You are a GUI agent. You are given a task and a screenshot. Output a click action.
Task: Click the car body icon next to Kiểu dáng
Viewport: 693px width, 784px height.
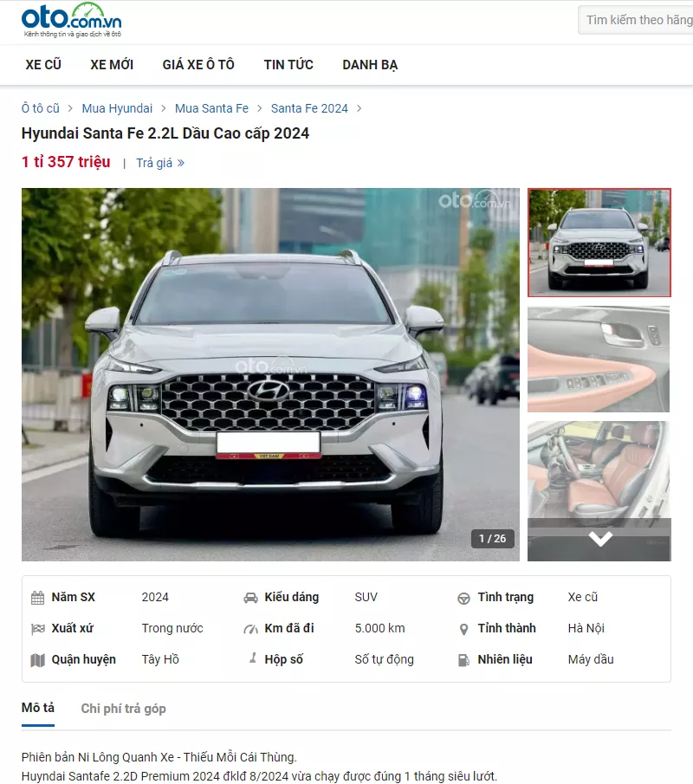click(249, 597)
